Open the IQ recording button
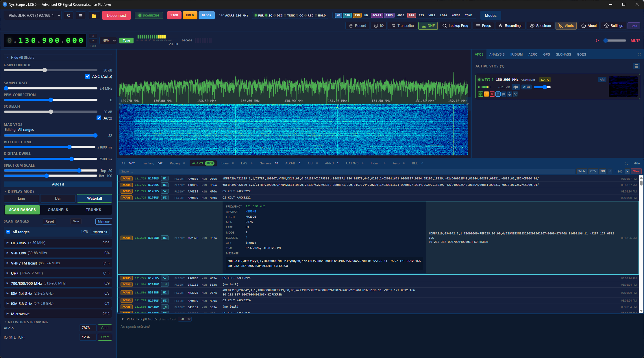This screenshot has width=644, height=358. click(379, 26)
